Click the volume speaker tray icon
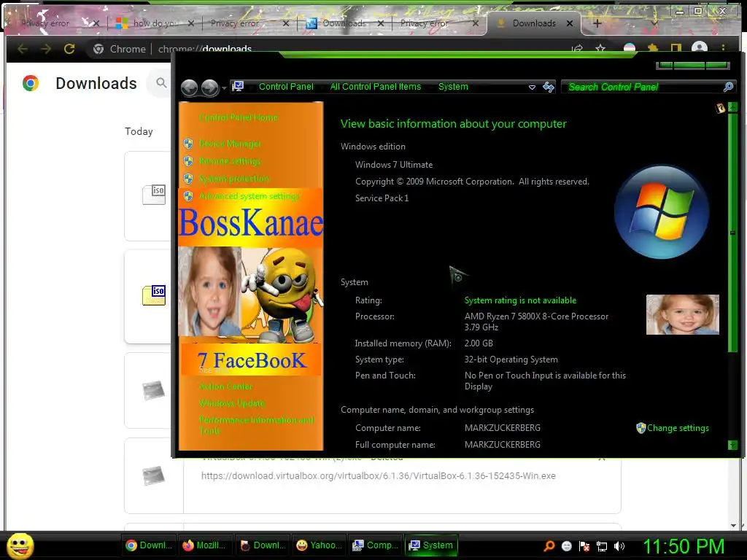747x560 pixels. pos(619,545)
